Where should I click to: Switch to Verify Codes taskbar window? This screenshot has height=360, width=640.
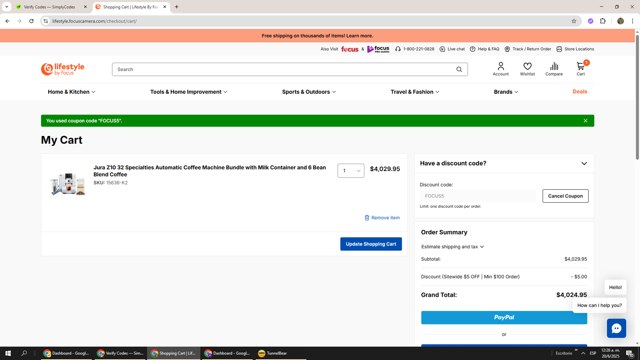[120, 353]
